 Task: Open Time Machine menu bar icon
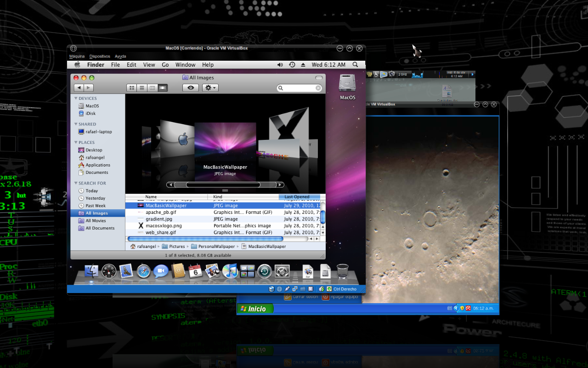pos(292,65)
